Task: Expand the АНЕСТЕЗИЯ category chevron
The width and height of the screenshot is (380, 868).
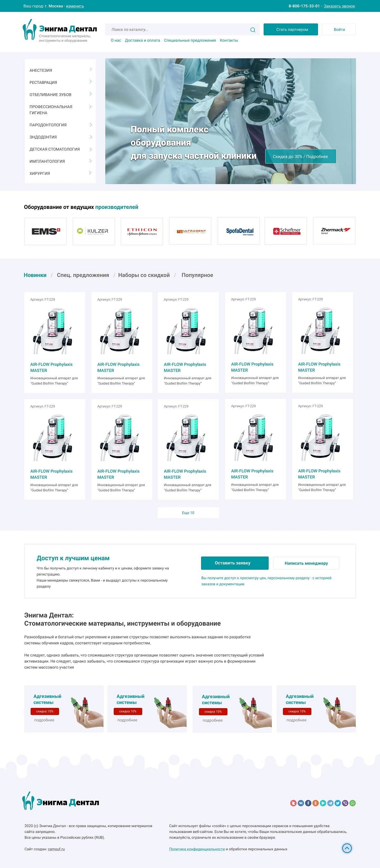Action: coord(90,70)
